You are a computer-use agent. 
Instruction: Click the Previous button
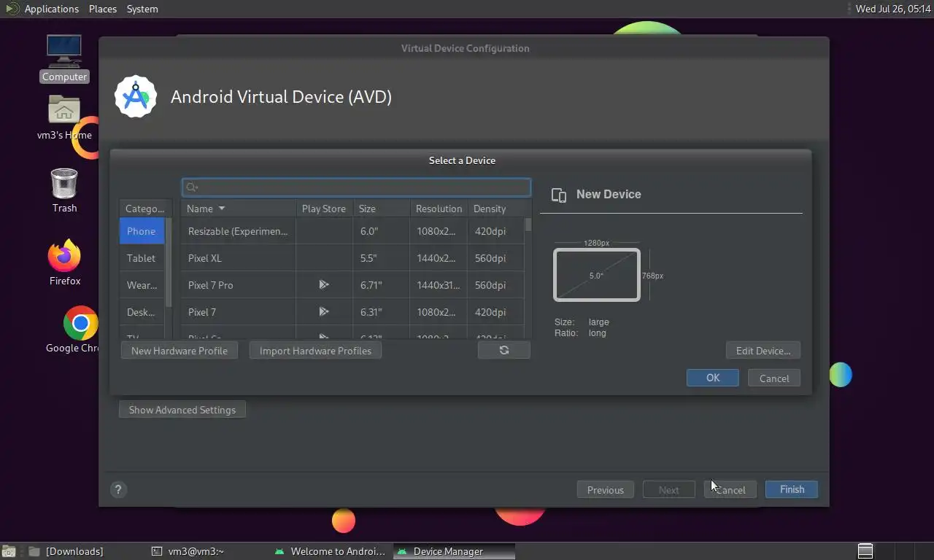[606, 490]
